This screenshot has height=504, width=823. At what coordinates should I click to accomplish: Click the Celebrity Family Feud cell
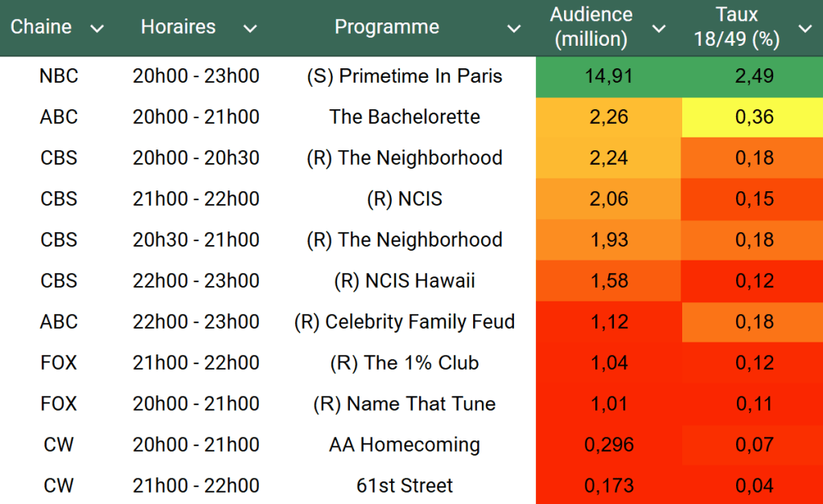click(x=405, y=322)
